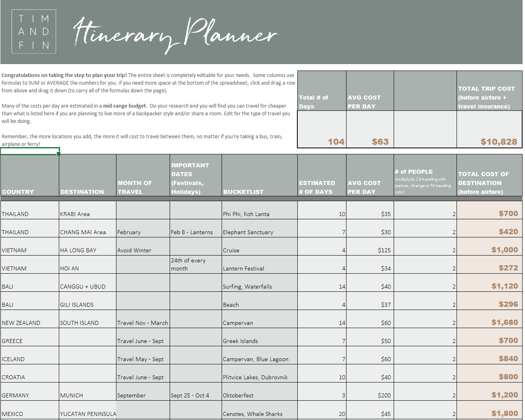Click the Beach bucketlist cell
The image size is (525, 420).
259,301
